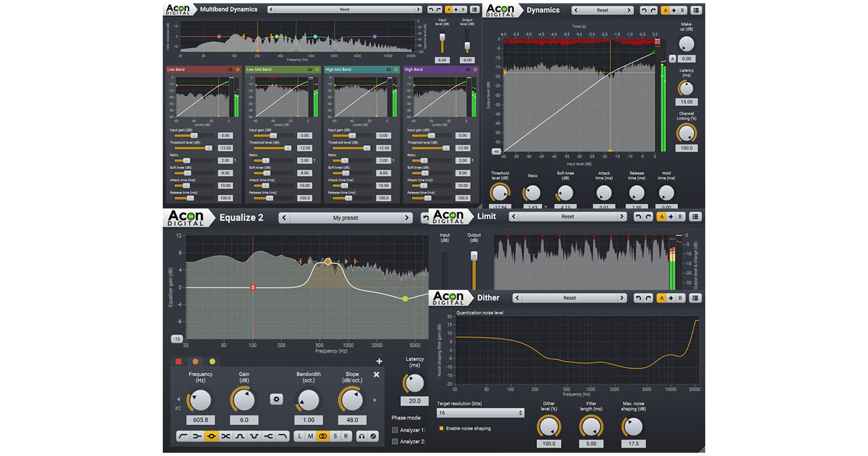Image resolution: width=868 pixels, height=456 pixels.
Task: Open the Target resolution bits dropdown
Action: click(x=481, y=413)
